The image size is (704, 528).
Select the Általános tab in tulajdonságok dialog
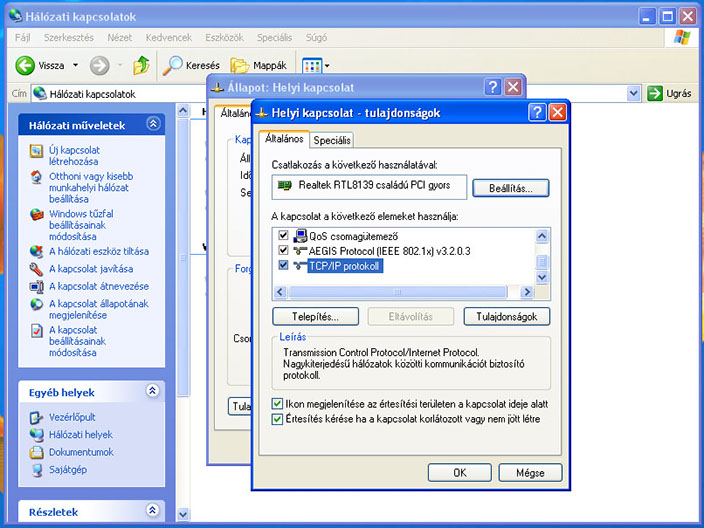click(284, 139)
